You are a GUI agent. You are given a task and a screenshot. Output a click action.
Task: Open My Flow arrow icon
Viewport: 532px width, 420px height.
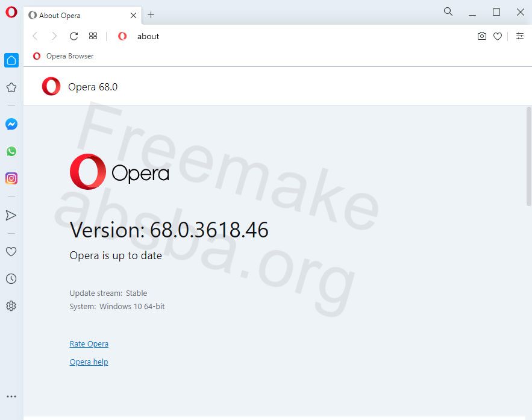click(11, 215)
